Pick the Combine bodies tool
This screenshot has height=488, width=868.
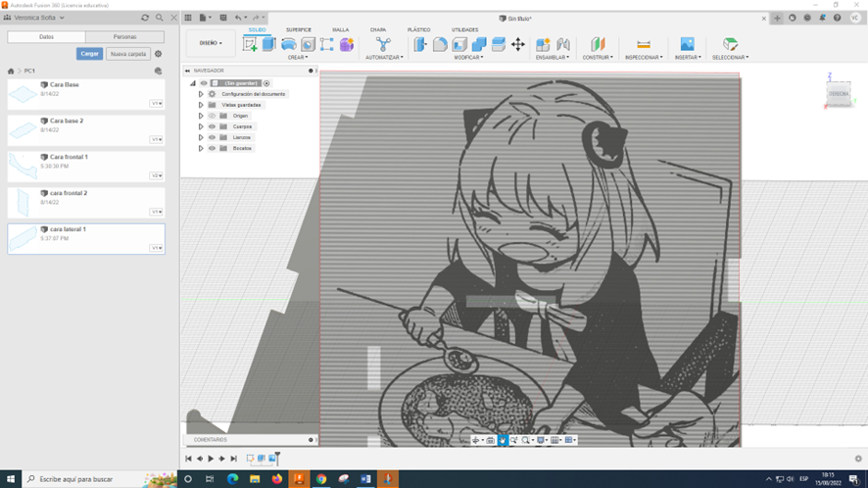[x=479, y=44]
